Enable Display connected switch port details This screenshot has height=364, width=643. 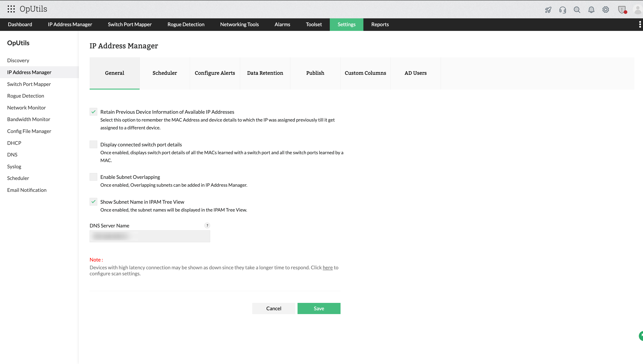pyautogui.click(x=93, y=144)
